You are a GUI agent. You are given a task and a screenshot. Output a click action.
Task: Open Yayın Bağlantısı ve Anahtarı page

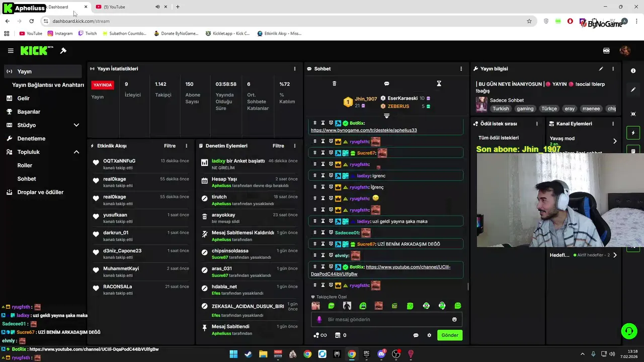[x=48, y=85]
